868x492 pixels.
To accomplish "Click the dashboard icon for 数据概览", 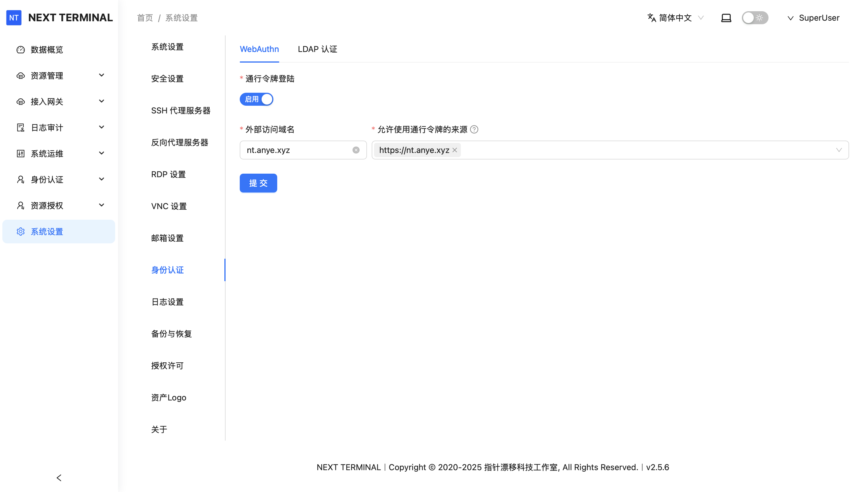I will (x=21, y=50).
